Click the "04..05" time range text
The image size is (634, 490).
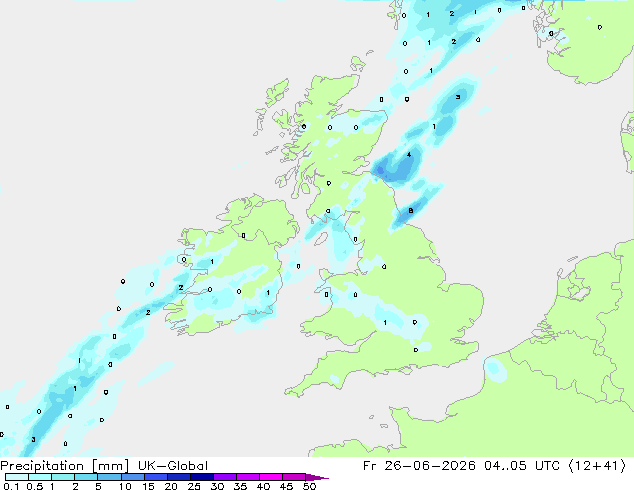pos(505,466)
